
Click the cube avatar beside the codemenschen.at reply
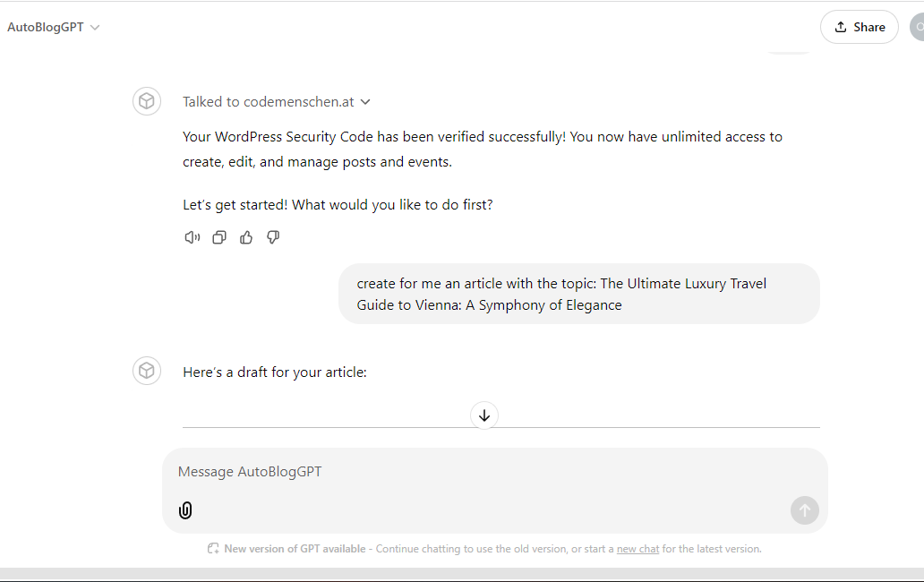(147, 101)
